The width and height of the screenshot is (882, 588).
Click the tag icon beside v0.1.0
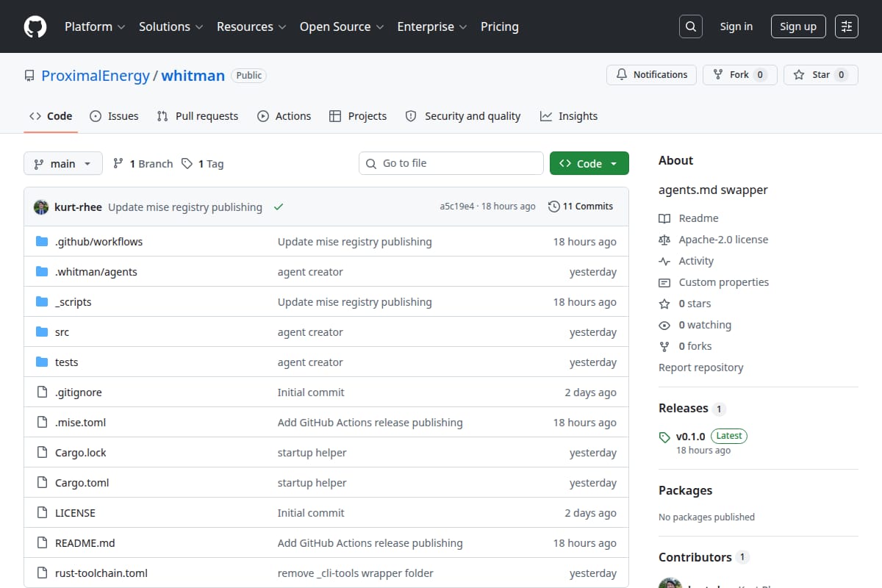pos(664,437)
